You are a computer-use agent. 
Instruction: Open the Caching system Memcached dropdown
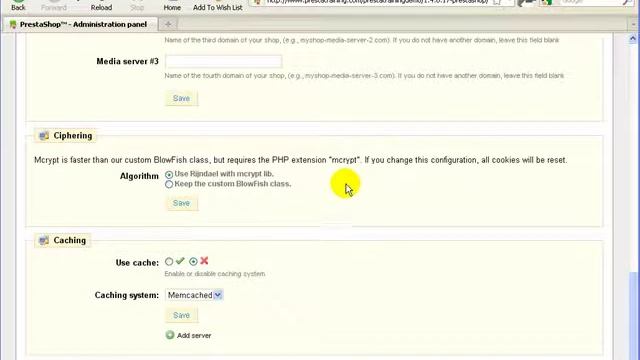tap(194, 295)
